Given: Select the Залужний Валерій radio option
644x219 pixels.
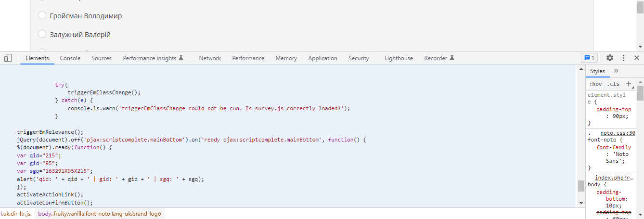Looking at the screenshot, I should (x=42, y=35).
